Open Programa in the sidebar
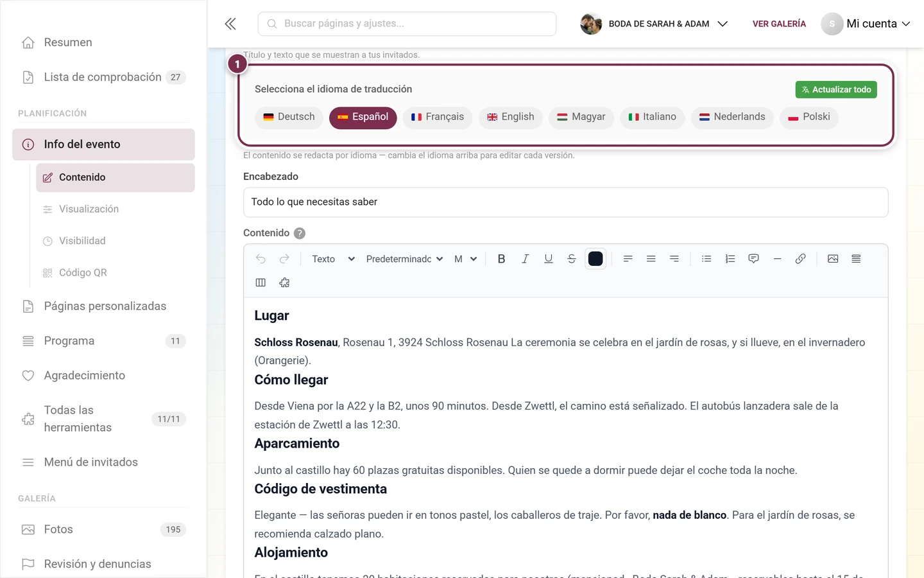 pyautogui.click(x=103, y=341)
